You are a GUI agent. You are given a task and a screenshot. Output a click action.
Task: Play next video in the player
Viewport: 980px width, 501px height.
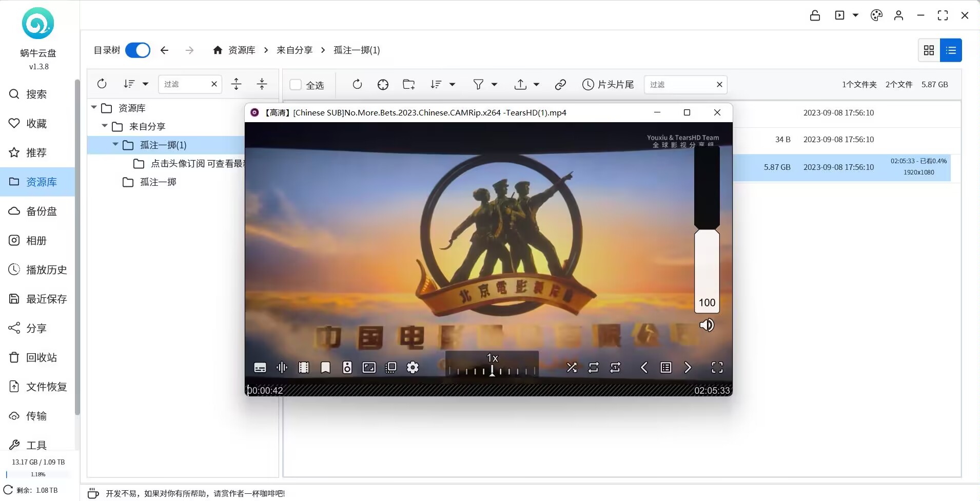pyautogui.click(x=688, y=368)
